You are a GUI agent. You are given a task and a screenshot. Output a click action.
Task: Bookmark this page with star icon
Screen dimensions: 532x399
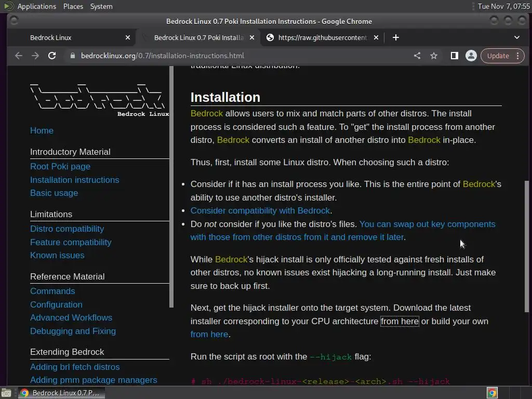click(434, 56)
